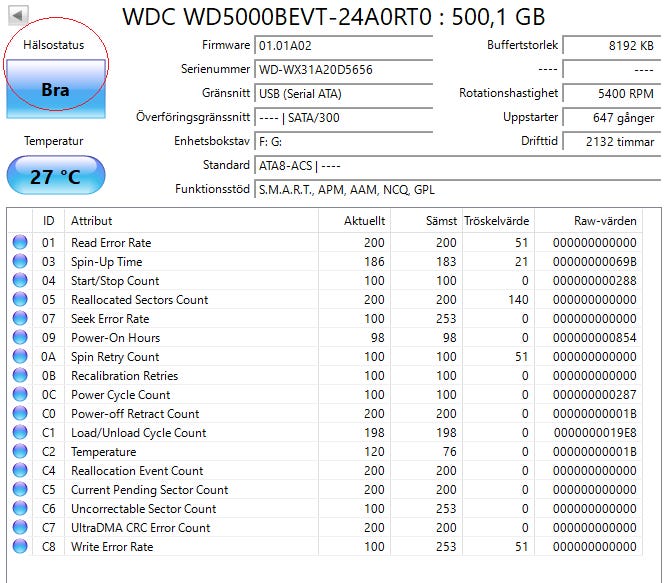Select the Current Pending Sector Count name
The image size is (668, 583).
150,490
